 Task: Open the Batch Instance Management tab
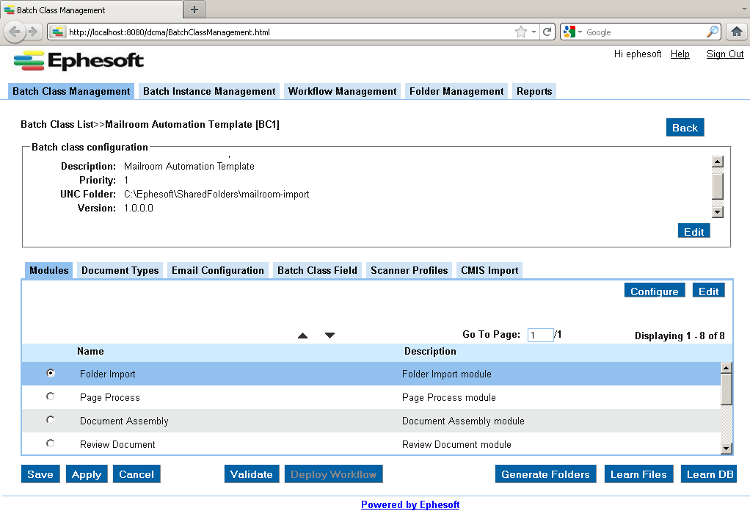tap(209, 91)
